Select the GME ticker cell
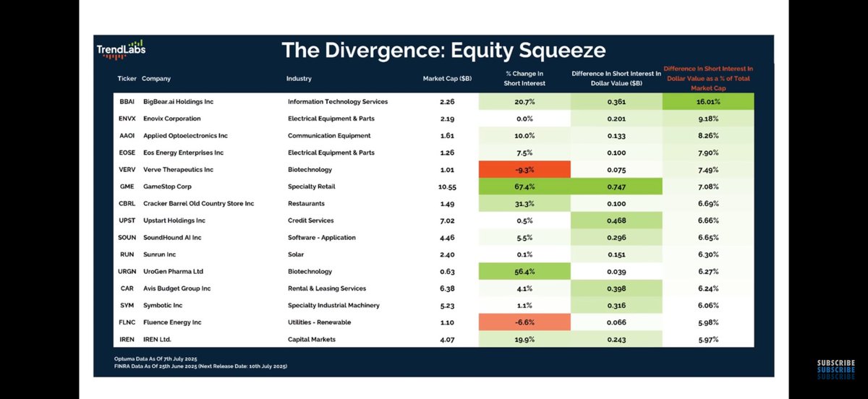This screenshot has width=868, height=399. [126, 186]
